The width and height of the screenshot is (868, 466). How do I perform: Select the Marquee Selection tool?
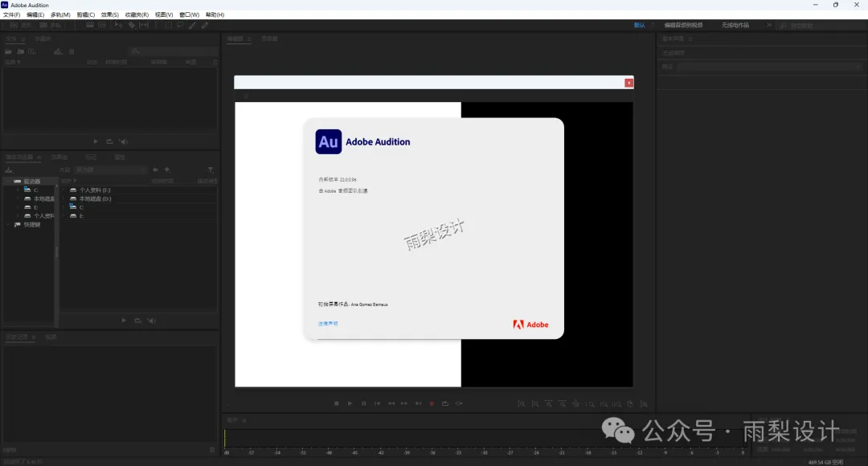tap(168, 26)
